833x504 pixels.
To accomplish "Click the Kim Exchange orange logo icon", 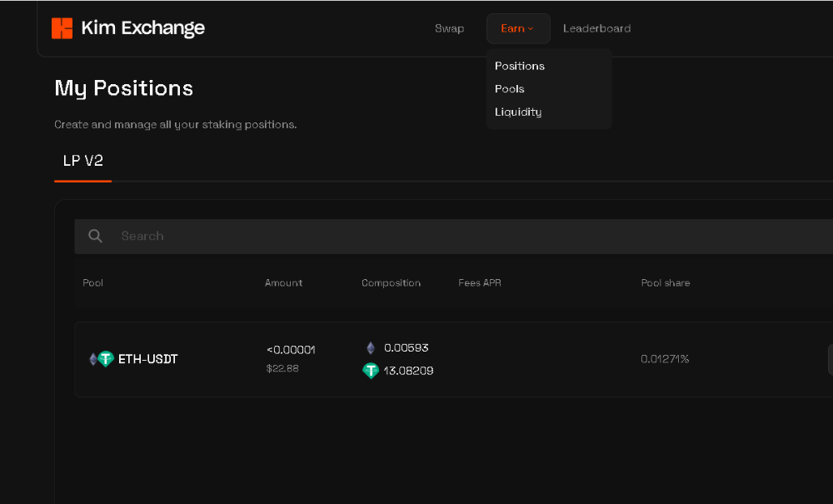I will coord(62,28).
